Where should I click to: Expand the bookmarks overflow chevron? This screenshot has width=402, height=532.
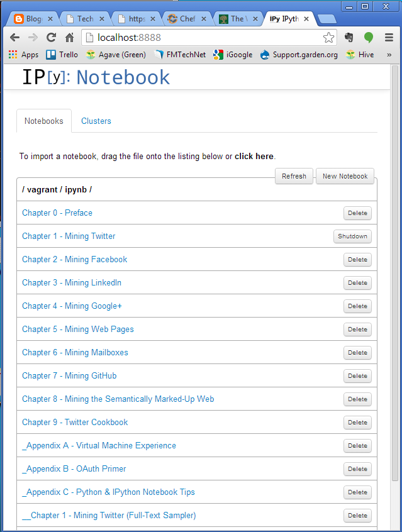389,55
